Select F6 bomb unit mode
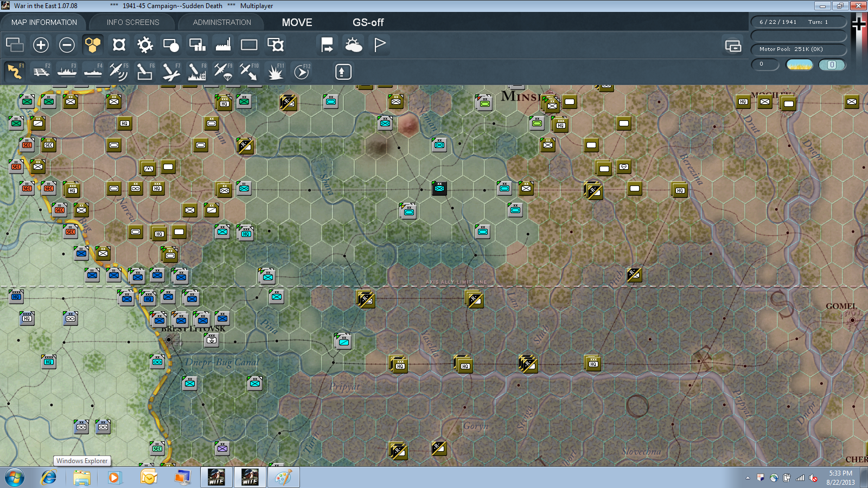The image size is (868, 488). point(145,71)
